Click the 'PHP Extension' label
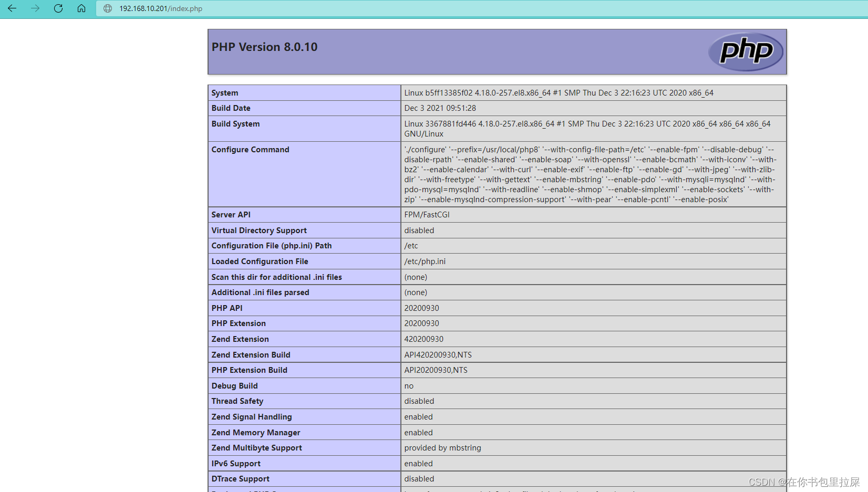Viewport: 868px width, 492px height. (x=239, y=323)
